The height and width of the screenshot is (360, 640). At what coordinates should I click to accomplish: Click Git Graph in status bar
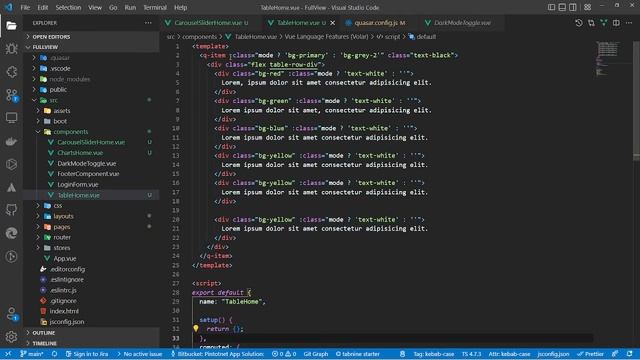click(316, 354)
